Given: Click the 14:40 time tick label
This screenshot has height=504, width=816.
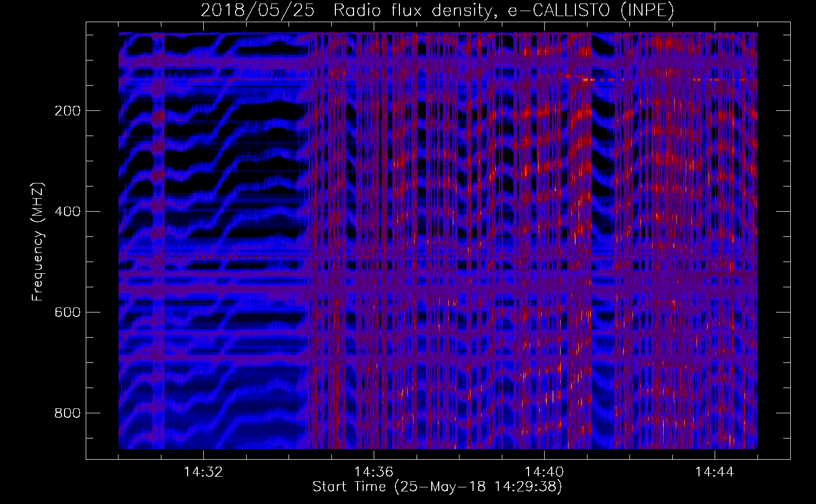Looking at the screenshot, I should click(544, 472).
